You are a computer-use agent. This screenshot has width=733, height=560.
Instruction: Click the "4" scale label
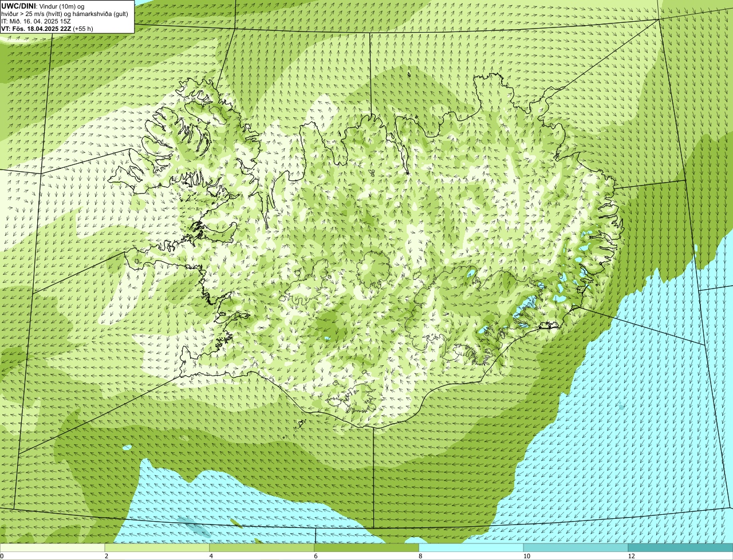[x=211, y=556]
